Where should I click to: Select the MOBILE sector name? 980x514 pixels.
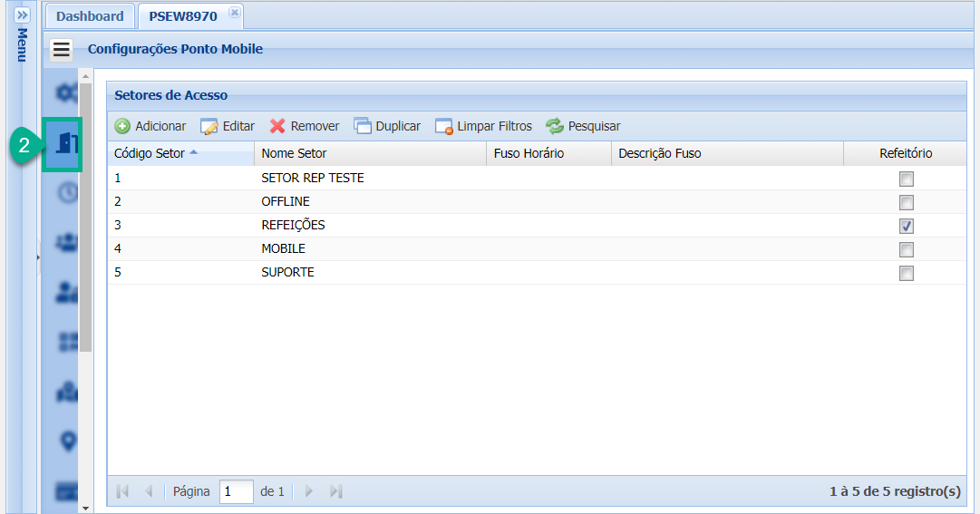point(283,249)
